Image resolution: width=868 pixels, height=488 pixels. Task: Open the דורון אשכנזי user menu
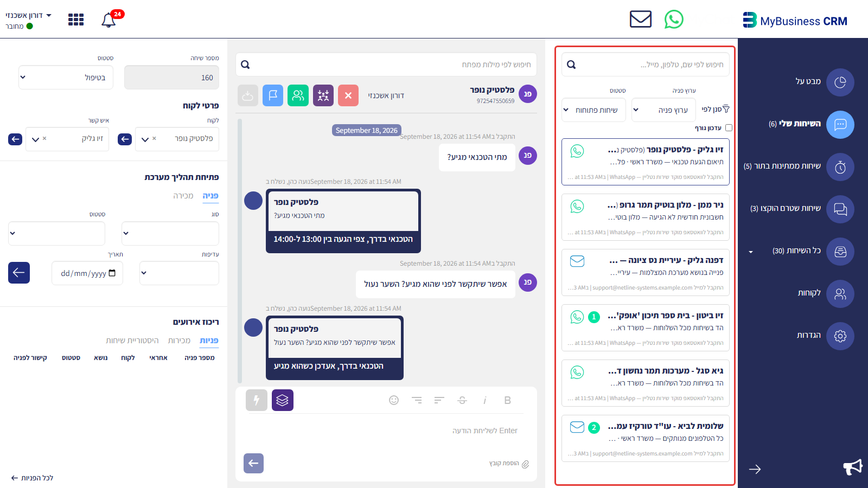click(x=28, y=16)
